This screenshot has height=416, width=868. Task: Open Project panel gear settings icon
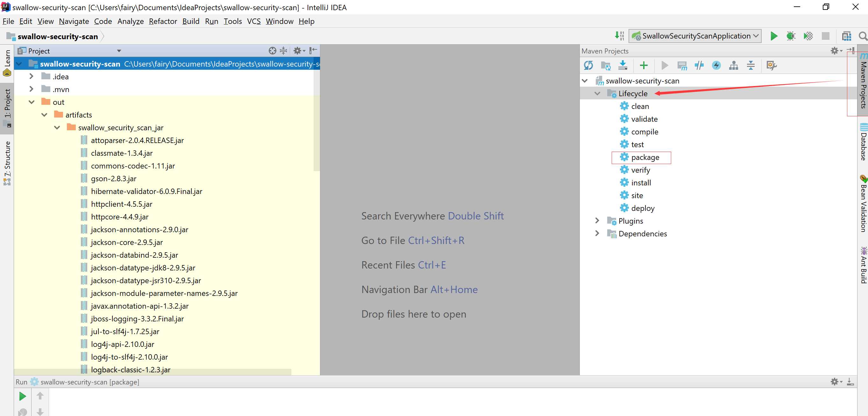tap(299, 51)
